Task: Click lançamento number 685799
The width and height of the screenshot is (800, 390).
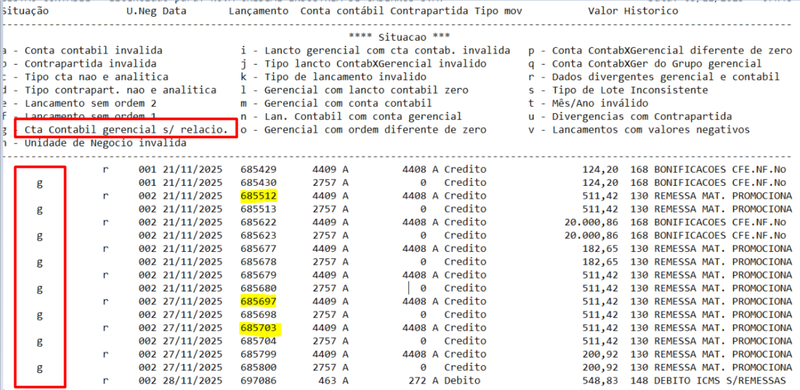Action: 259,354
